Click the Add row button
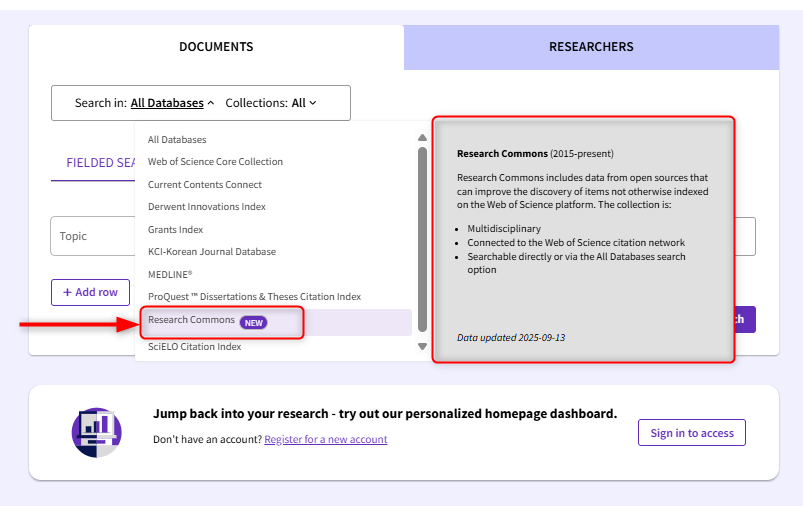 point(90,292)
